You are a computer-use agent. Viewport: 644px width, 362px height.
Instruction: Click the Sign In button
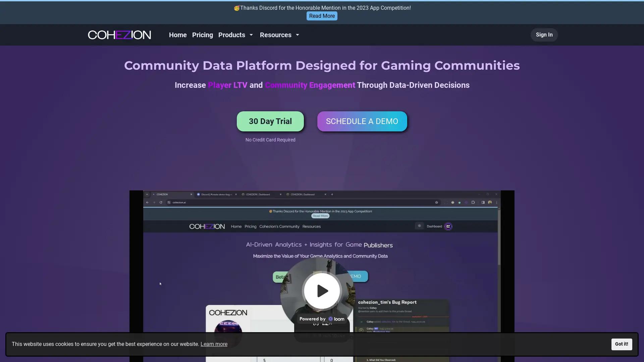click(544, 35)
